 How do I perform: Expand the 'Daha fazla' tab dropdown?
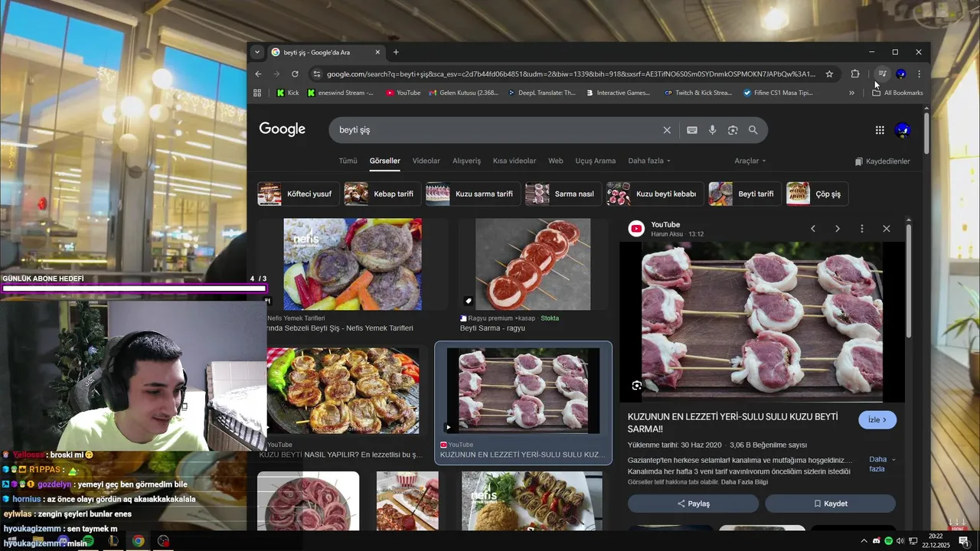pyautogui.click(x=649, y=161)
